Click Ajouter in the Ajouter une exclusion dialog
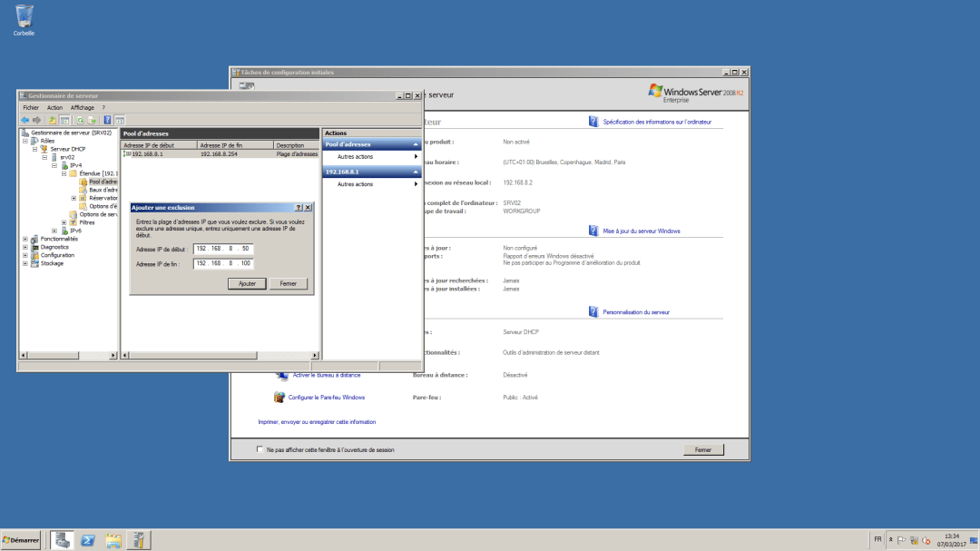The height and width of the screenshot is (551, 980). [247, 283]
